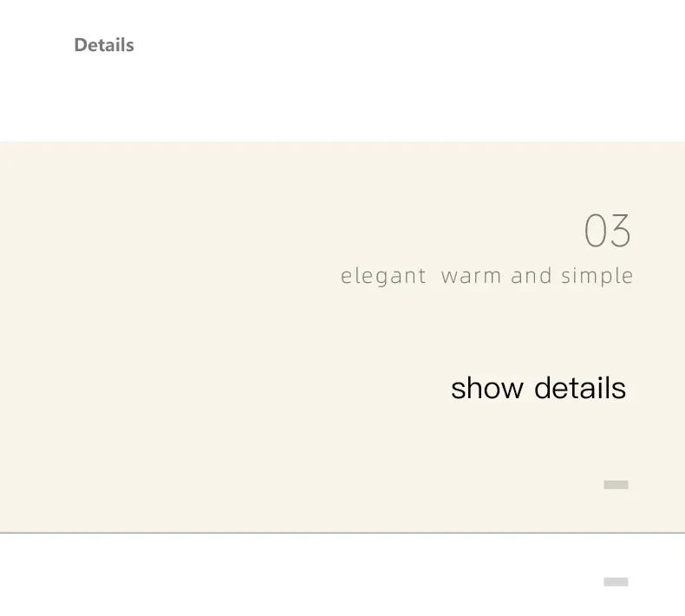The image size is (685, 616).
Task: Click the digit "3" in "03"
Action: pos(620,231)
